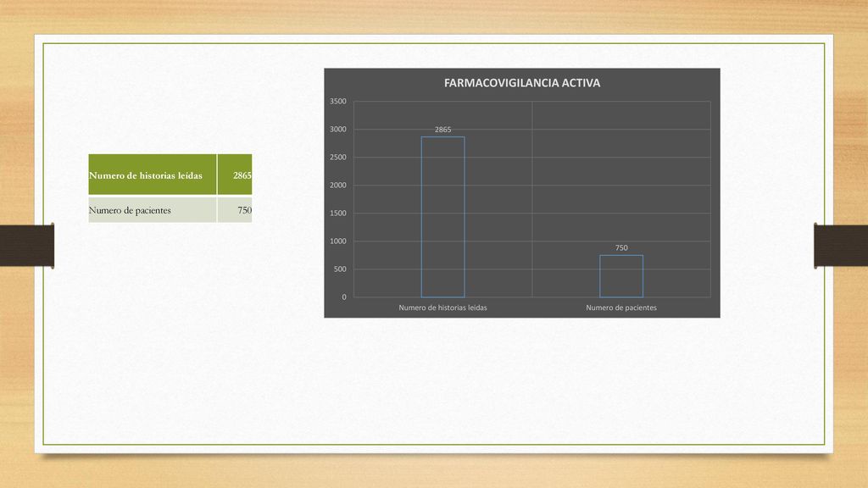Click the axis label 'Numero de pacientes' in chart
868x488 pixels.
[621, 308]
